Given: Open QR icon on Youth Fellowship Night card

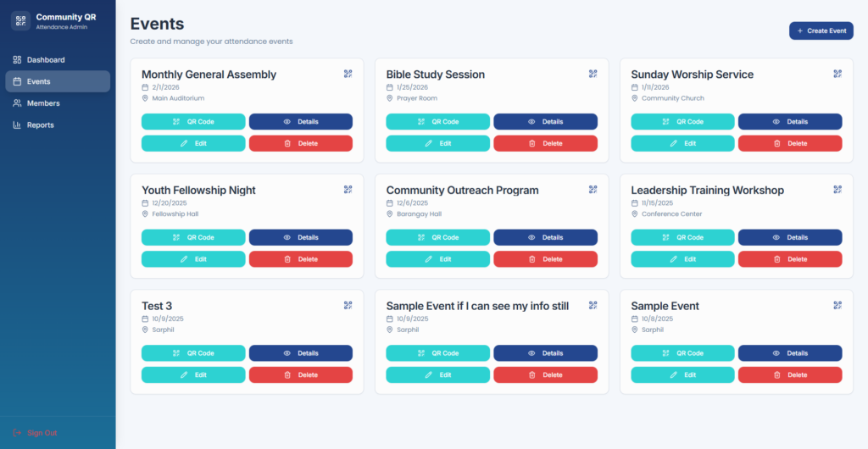Looking at the screenshot, I should 348,190.
